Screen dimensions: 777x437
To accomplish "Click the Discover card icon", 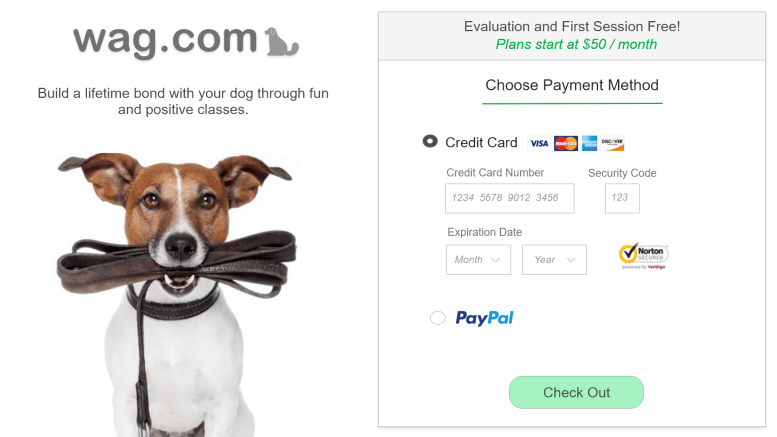I will (x=612, y=143).
